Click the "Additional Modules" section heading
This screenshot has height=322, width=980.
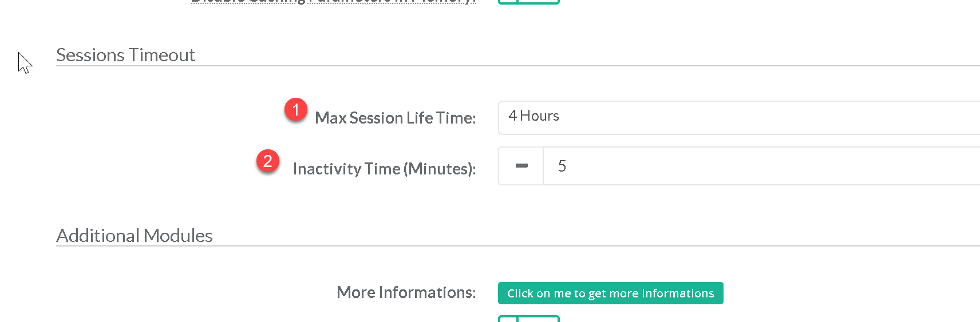point(135,236)
